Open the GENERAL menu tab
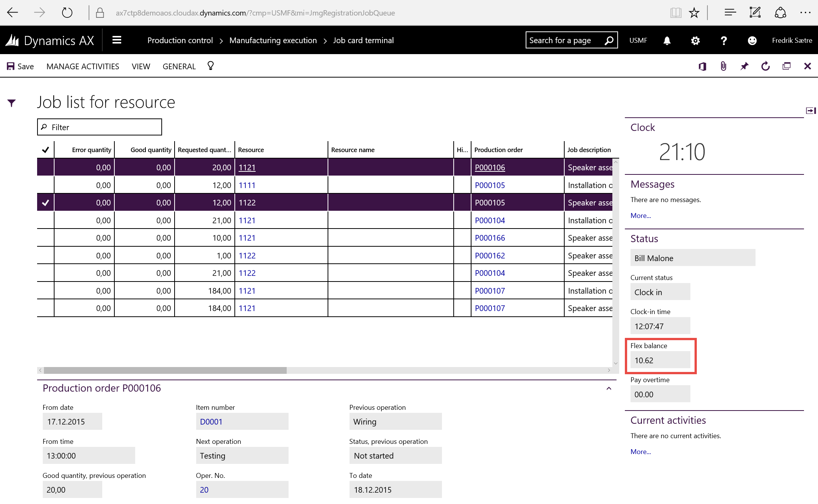This screenshot has width=818, height=504. click(x=179, y=67)
